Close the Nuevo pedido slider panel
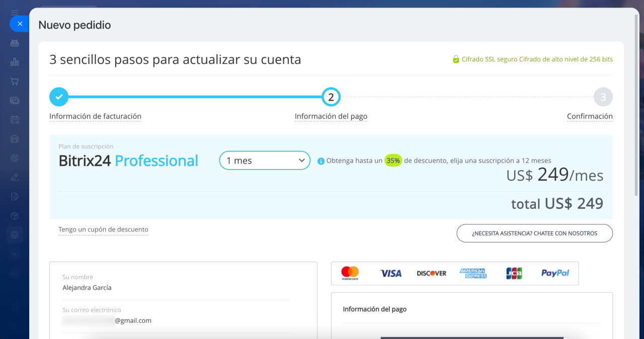Viewport: 644px width, 339px height. pos(20,24)
